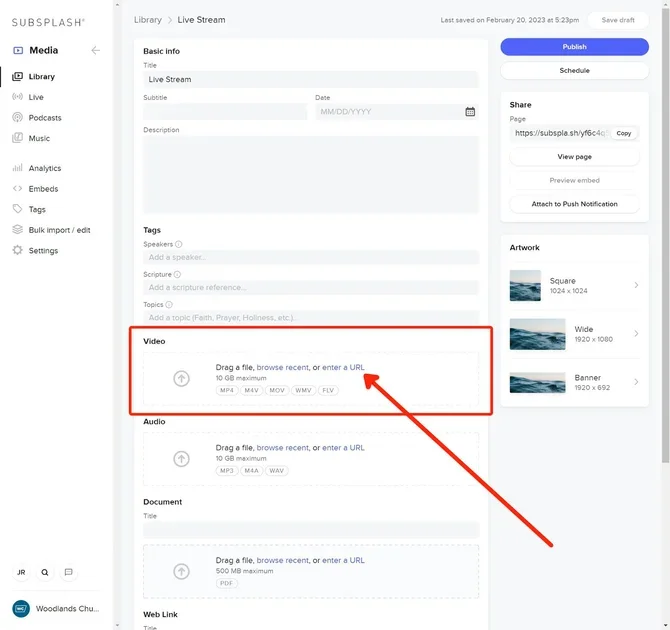Expand Square artwork chevron
The width and height of the screenshot is (670, 630).
(x=636, y=285)
